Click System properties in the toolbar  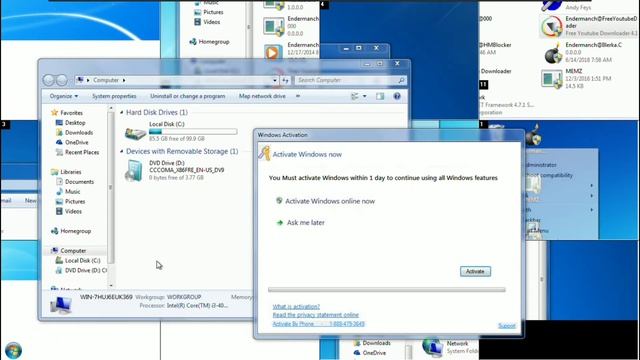click(x=114, y=96)
